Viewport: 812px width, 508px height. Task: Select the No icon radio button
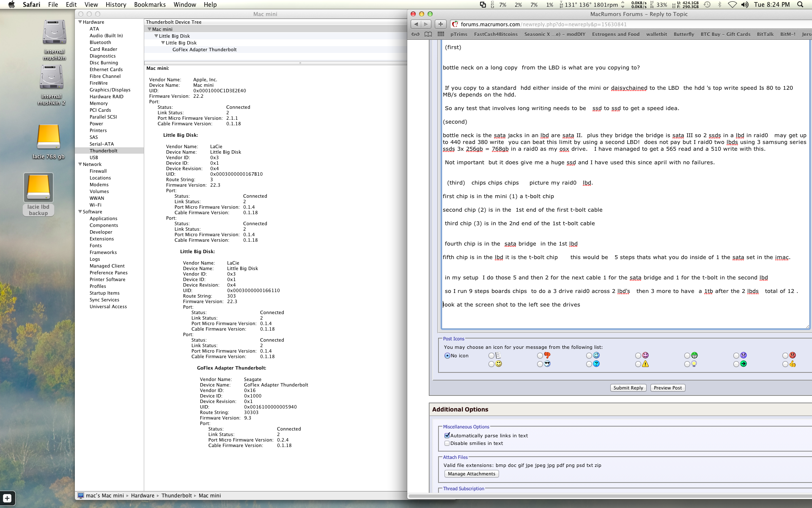447,356
